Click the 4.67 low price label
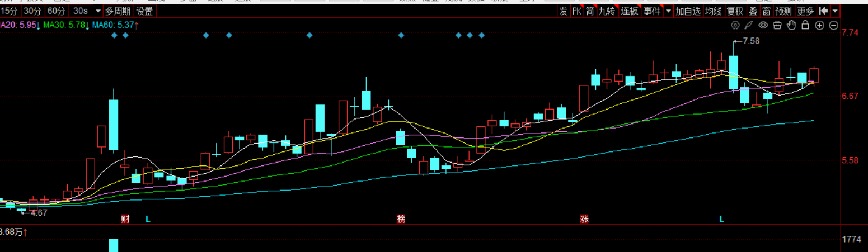Viewport: 868px width, 252px height. point(39,213)
